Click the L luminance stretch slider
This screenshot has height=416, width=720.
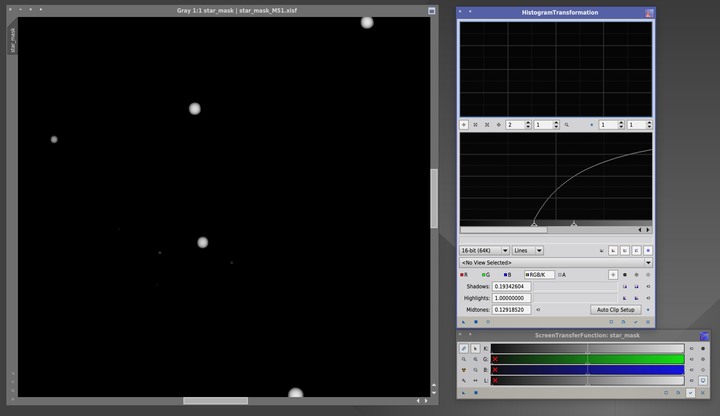[x=587, y=380]
